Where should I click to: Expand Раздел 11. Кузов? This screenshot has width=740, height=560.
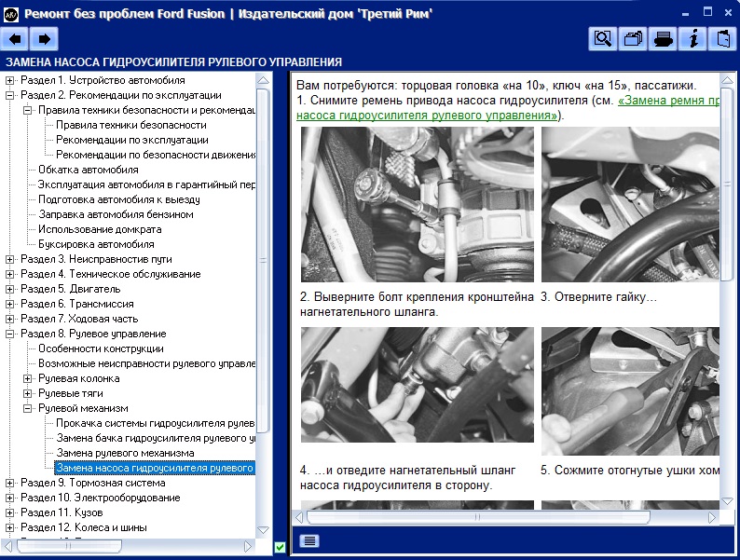click(9, 512)
